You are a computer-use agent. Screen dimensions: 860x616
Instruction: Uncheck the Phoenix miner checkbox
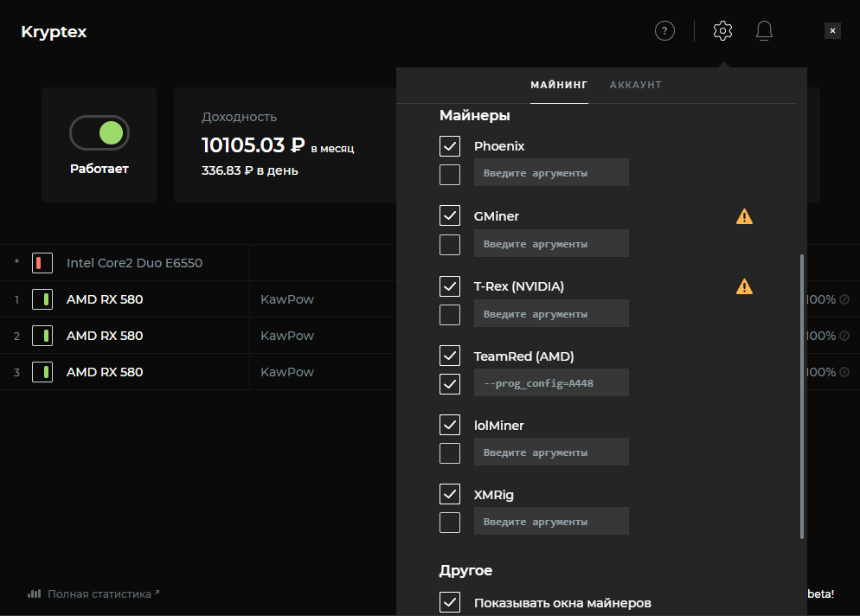[450, 146]
